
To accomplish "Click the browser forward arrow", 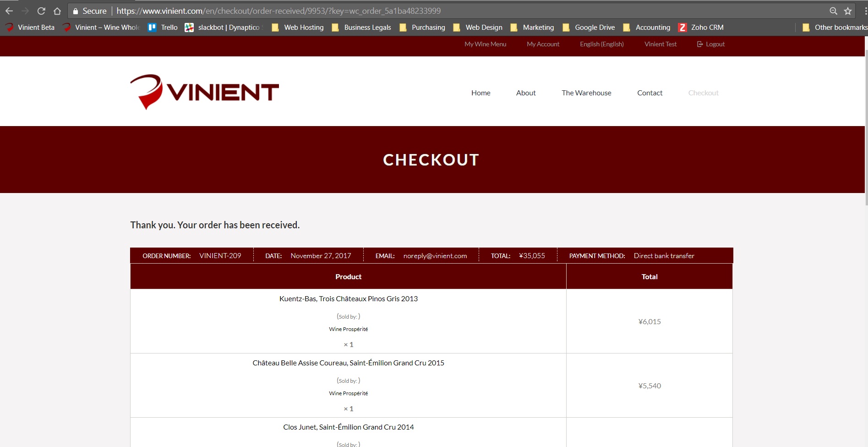I will tap(25, 11).
